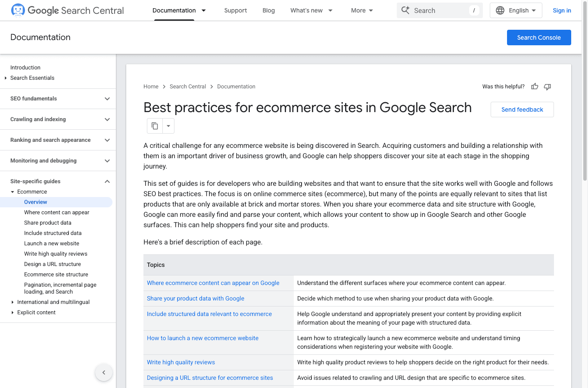Click the Sign in link

(x=562, y=10)
